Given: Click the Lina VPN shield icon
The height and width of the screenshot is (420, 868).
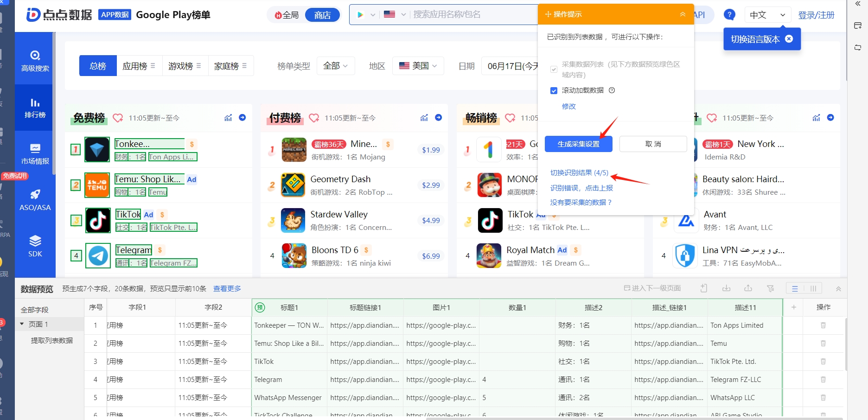Looking at the screenshot, I should 685,256.
